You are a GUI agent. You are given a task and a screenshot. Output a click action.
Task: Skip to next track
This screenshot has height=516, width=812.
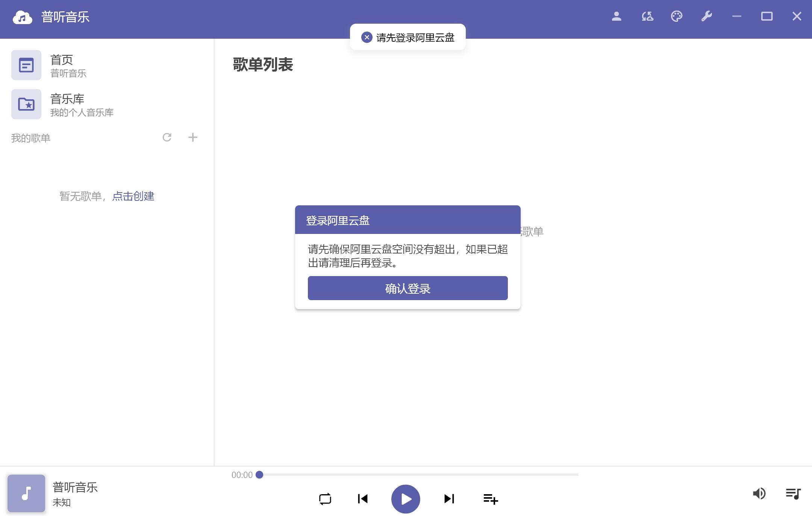(x=449, y=499)
